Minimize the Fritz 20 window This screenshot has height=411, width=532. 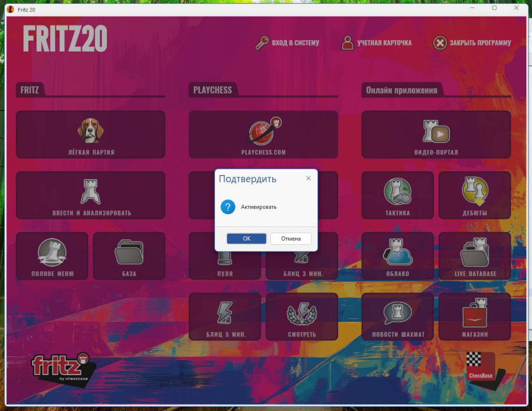pos(472,8)
